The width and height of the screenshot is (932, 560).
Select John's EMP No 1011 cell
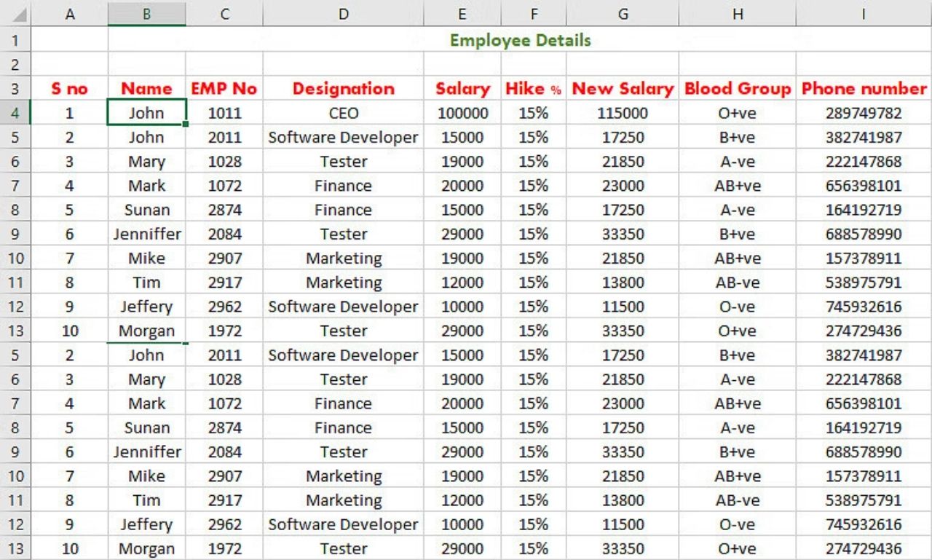(x=224, y=113)
